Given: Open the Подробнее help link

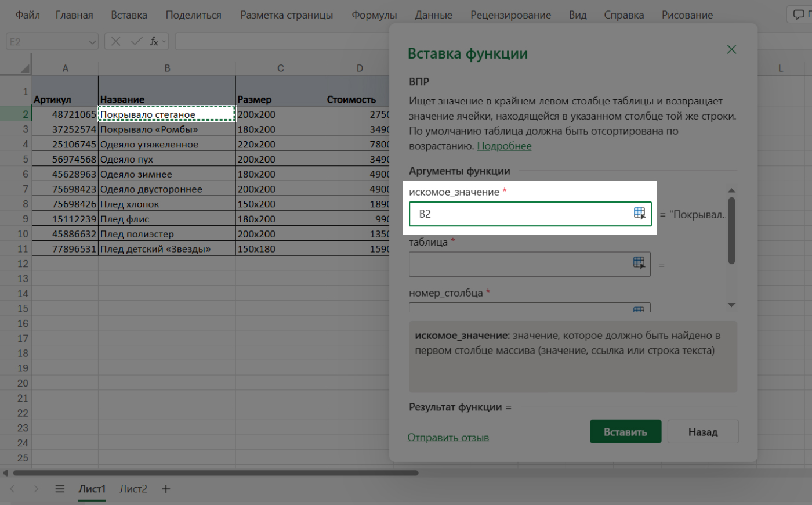Looking at the screenshot, I should [504, 146].
